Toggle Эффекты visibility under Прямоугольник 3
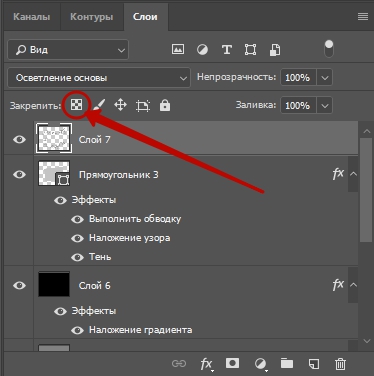This screenshot has height=376, width=374. [60, 200]
